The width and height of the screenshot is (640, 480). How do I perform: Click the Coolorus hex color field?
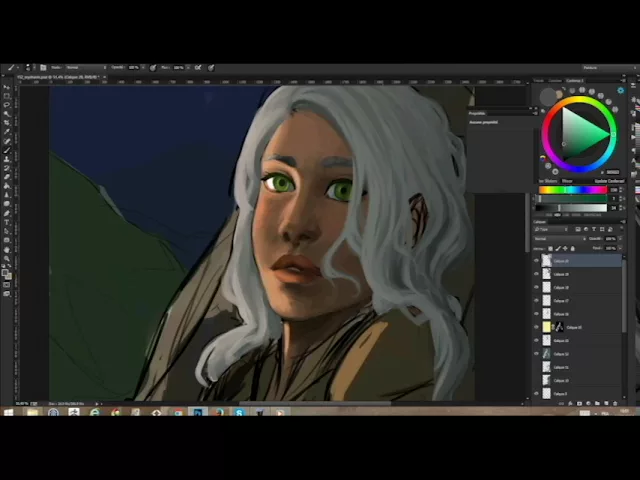[612, 172]
